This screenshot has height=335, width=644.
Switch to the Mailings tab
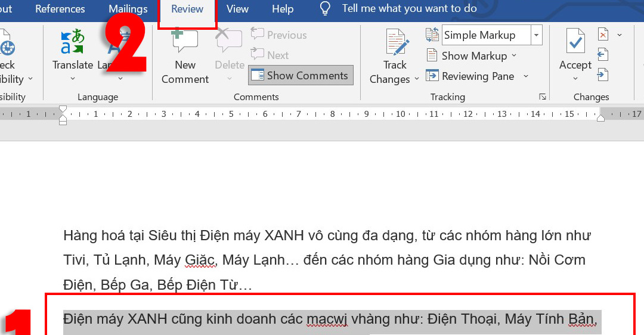128,9
